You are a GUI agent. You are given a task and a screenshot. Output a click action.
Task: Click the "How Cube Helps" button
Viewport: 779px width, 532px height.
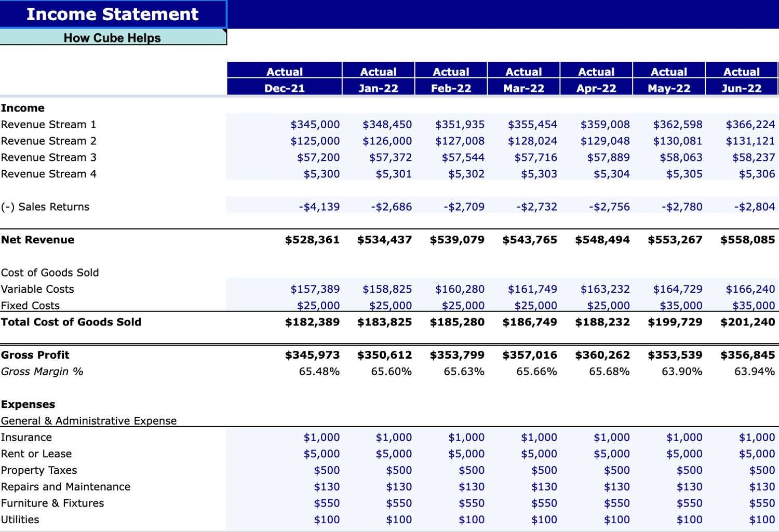pyautogui.click(x=112, y=37)
